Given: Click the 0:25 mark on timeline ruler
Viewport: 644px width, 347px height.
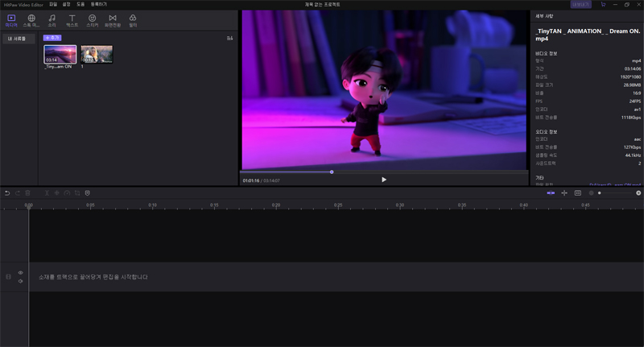Looking at the screenshot, I should 338,205.
